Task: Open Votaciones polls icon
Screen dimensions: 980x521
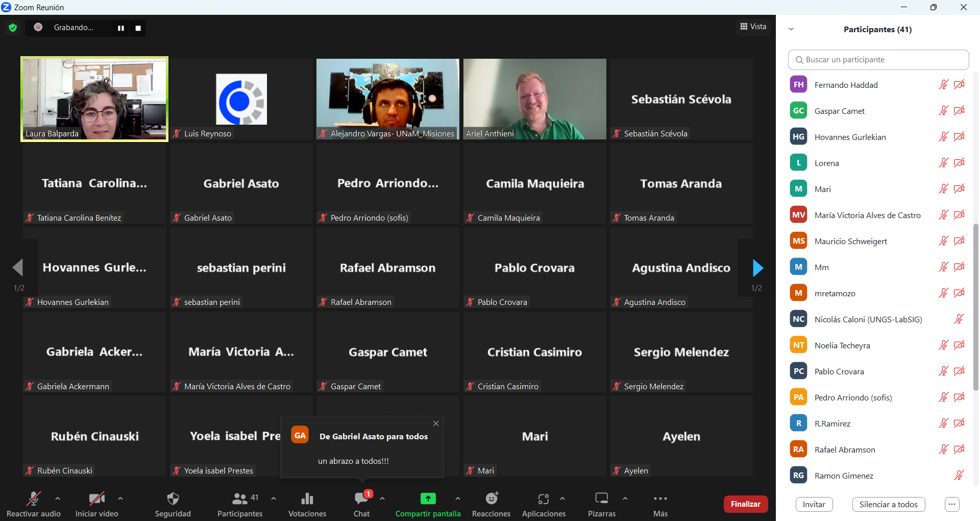Action: (x=307, y=499)
